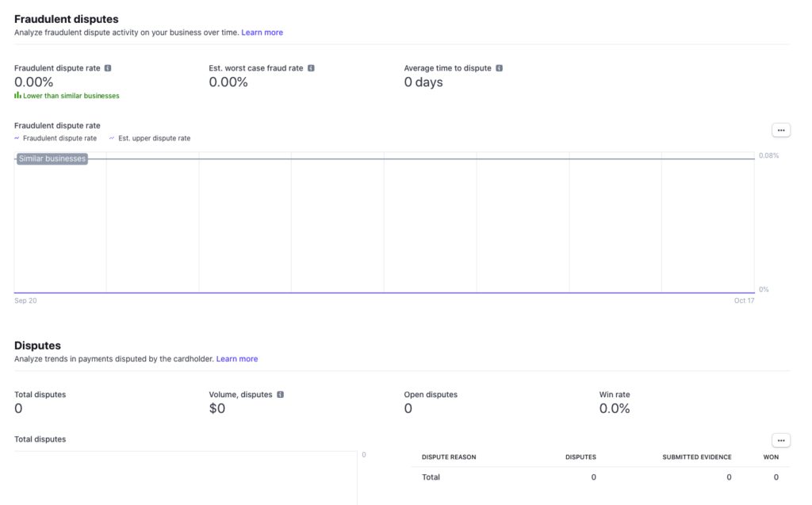Open more options menu for Fraudulent dispute rate chart
812x505 pixels.
[780, 130]
